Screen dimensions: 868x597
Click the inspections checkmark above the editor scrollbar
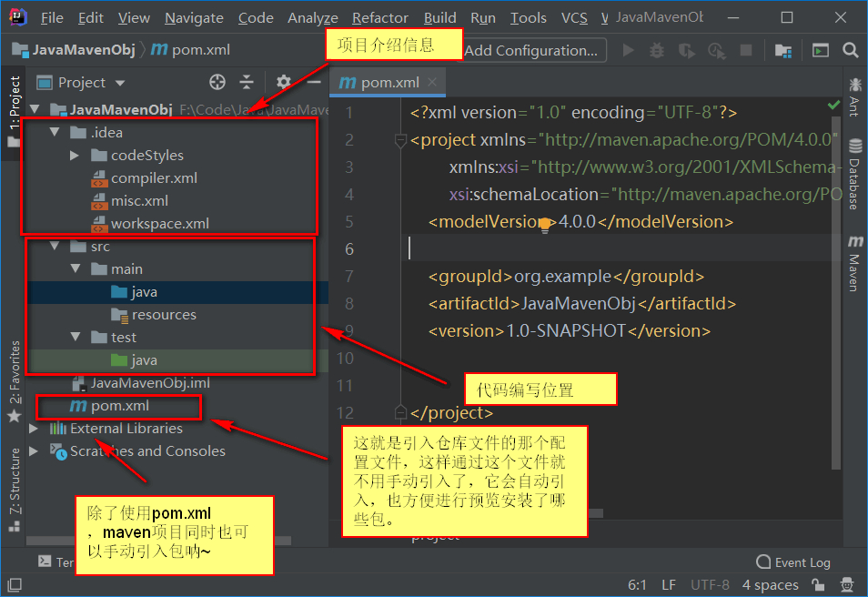coord(833,104)
